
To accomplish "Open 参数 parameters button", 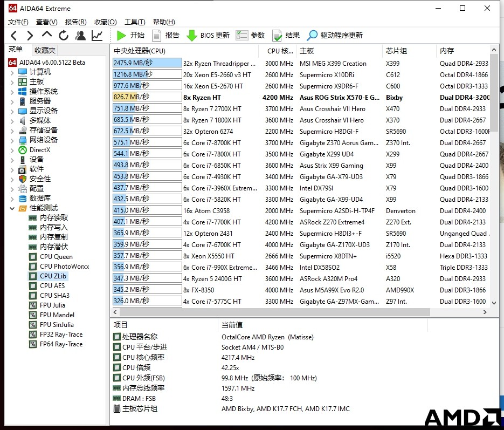I will 250,36.
